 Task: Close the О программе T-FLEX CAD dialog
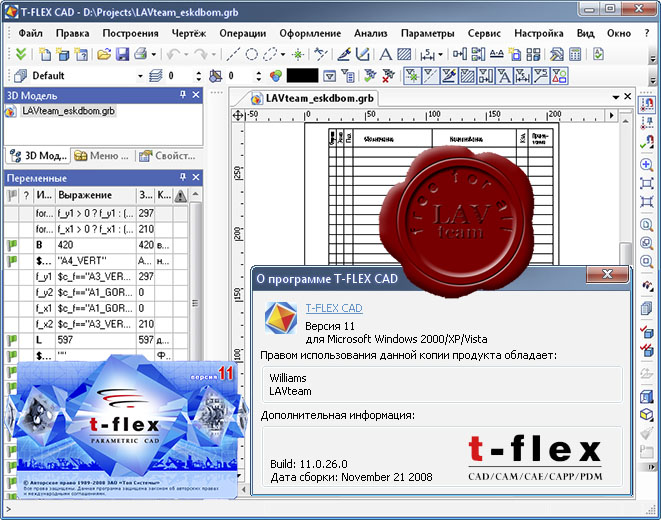(x=607, y=274)
